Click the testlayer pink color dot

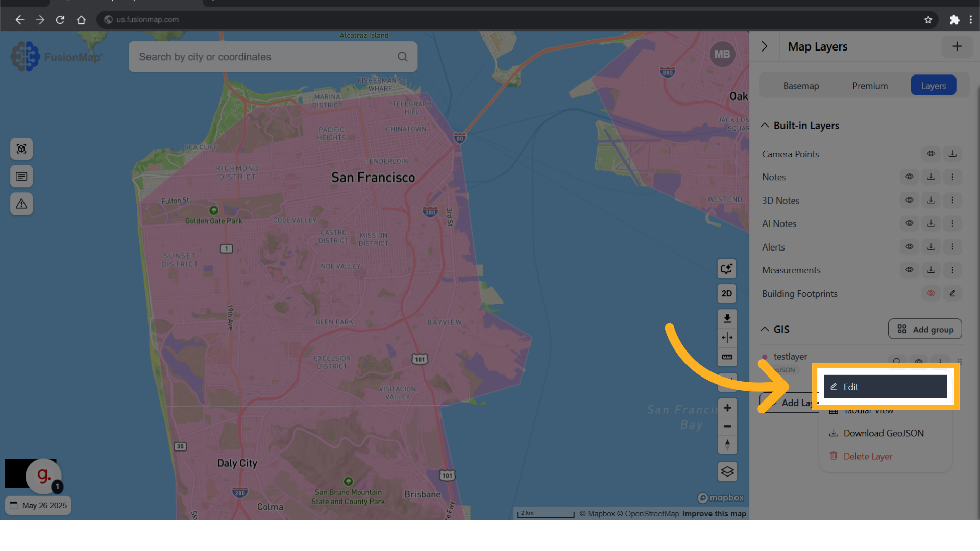(765, 357)
